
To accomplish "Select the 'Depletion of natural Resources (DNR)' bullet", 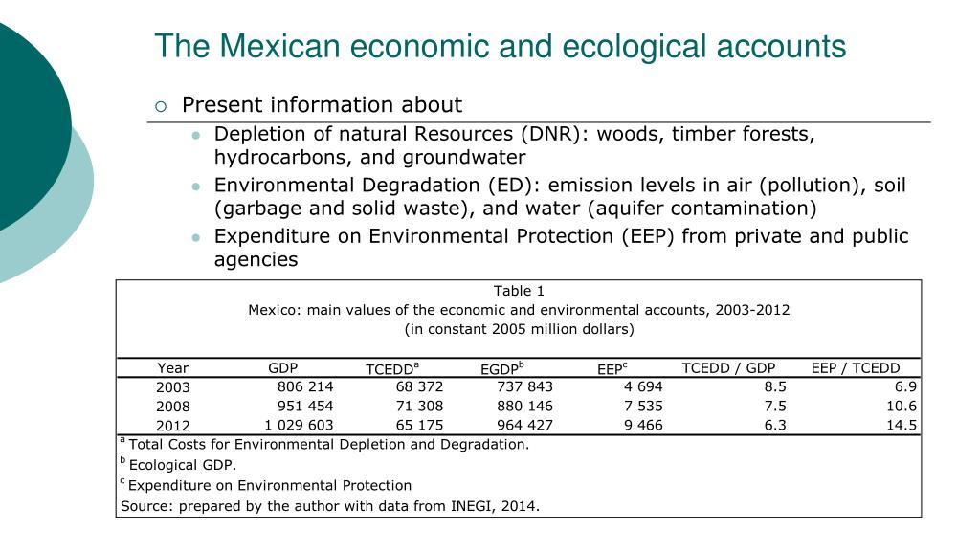I will [x=514, y=145].
